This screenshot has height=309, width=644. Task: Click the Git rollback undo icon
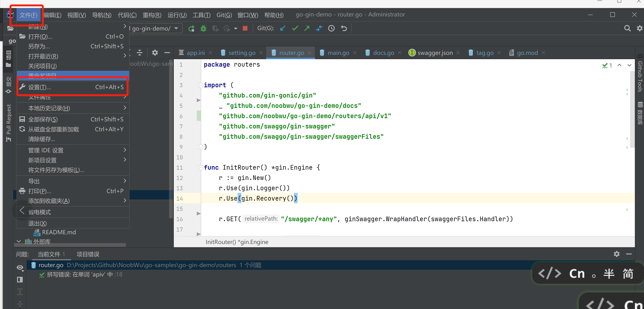344,28
